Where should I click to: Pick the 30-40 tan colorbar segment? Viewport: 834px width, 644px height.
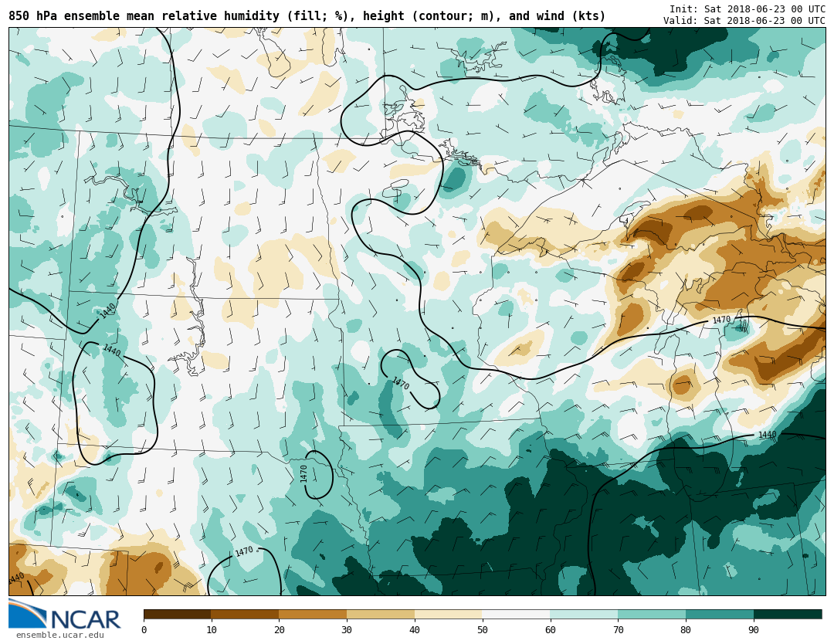point(381,615)
